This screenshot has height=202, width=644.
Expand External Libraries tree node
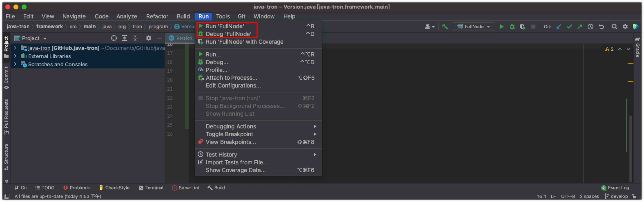15,56
